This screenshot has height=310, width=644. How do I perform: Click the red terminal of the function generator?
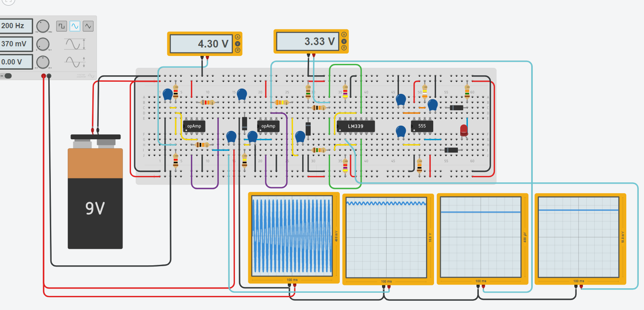click(x=44, y=76)
